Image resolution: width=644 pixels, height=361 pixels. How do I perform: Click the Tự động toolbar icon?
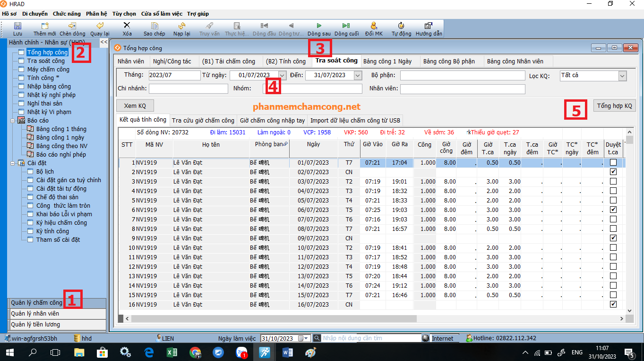[401, 26]
